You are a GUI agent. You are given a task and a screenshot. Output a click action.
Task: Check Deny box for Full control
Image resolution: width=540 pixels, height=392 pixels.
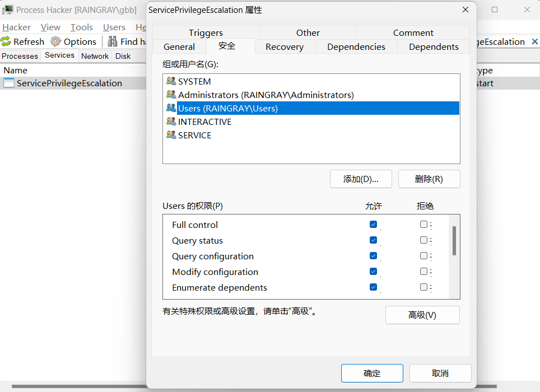[423, 225]
